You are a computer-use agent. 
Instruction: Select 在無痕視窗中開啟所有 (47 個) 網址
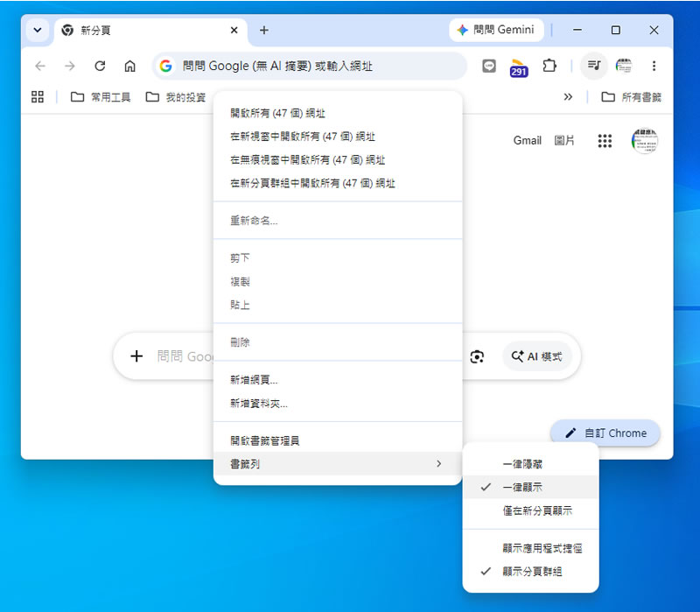pyautogui.click(x=338, y=159)
